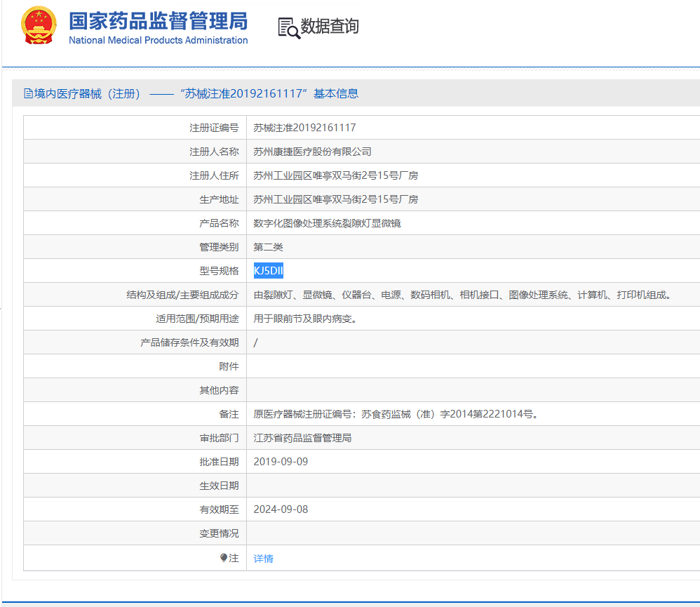Click approval department 江苏省药品监督管理局
Screen dimensions: 700x607
303,438
